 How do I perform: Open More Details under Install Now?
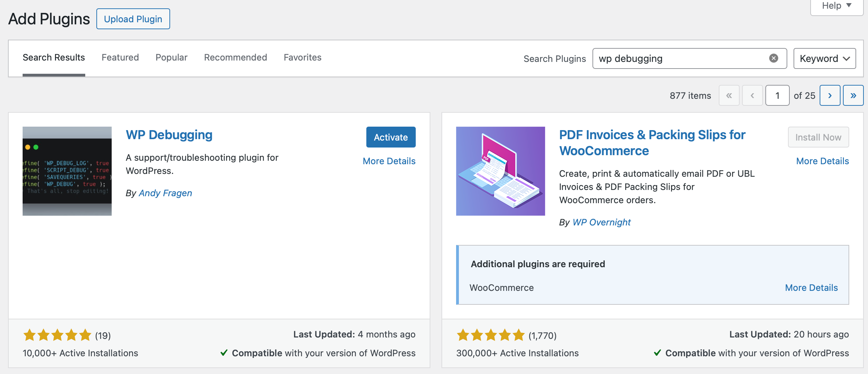pos(823,161)
